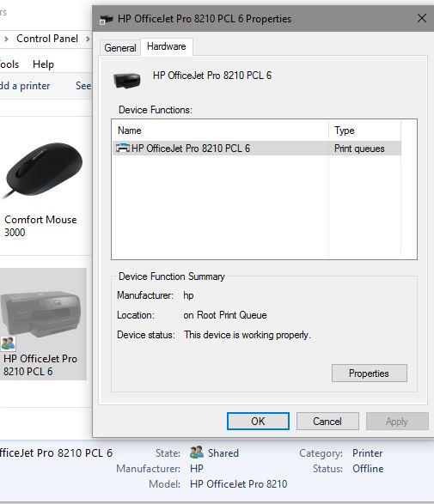Screen dimensions: 434x504
Task: Click the print queue icon in Device Functions list
Action: coord(123,149)
